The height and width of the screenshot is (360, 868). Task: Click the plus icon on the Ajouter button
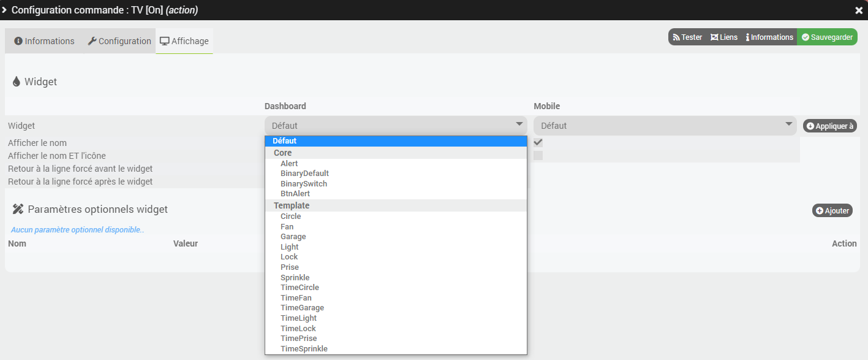coord(818,210)
